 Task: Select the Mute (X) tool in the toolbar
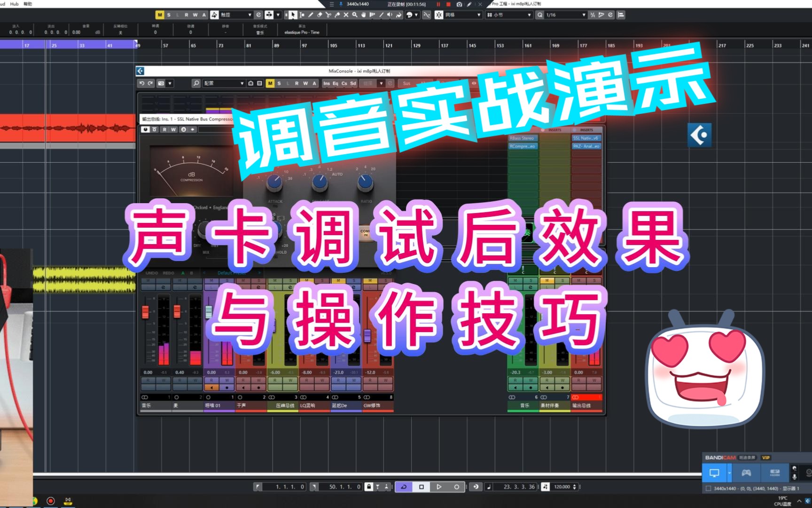point(346,15)
